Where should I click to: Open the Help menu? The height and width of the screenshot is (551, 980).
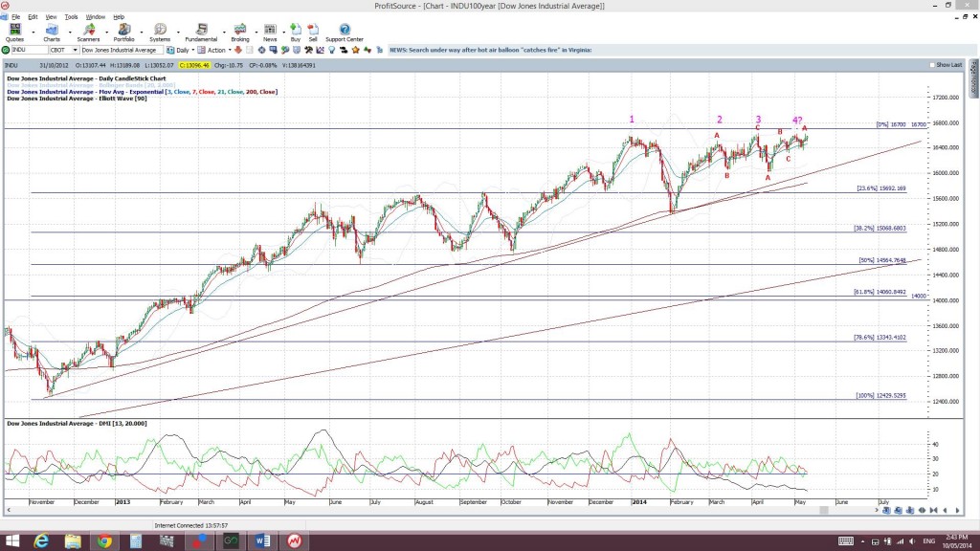point(119,17)
